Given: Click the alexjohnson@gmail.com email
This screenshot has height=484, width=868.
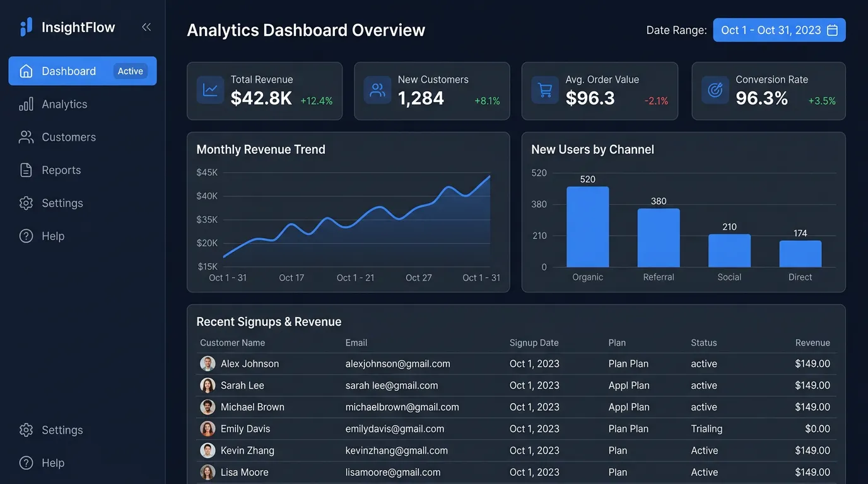Looking at the screenshot, I should point(398,364).
